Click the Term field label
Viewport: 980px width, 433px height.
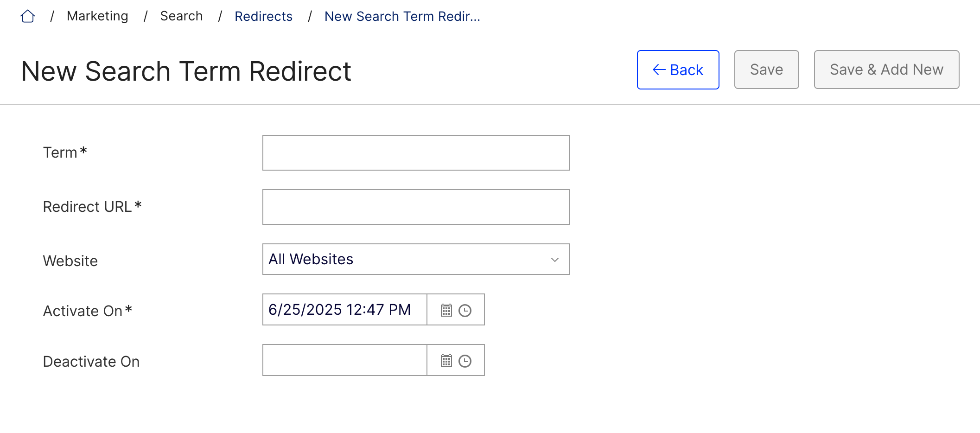click(x=60, y=153)
